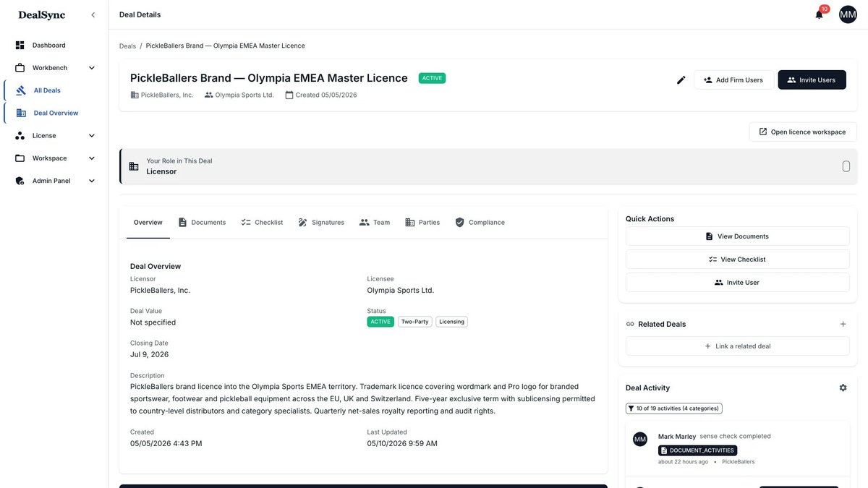
Task: Go to the Team tab
Action: click(375, 223)
